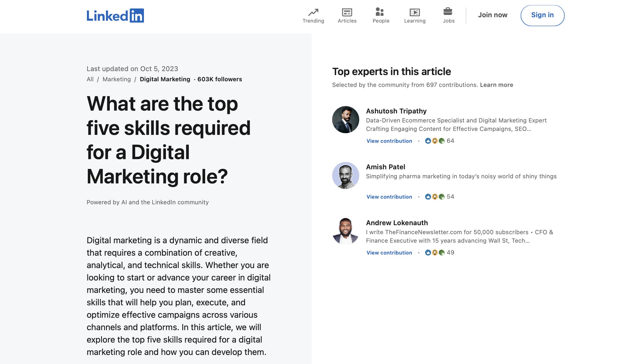Go to the All breadcrumb
Screen dimensions: 618x364
pos(90,79)
